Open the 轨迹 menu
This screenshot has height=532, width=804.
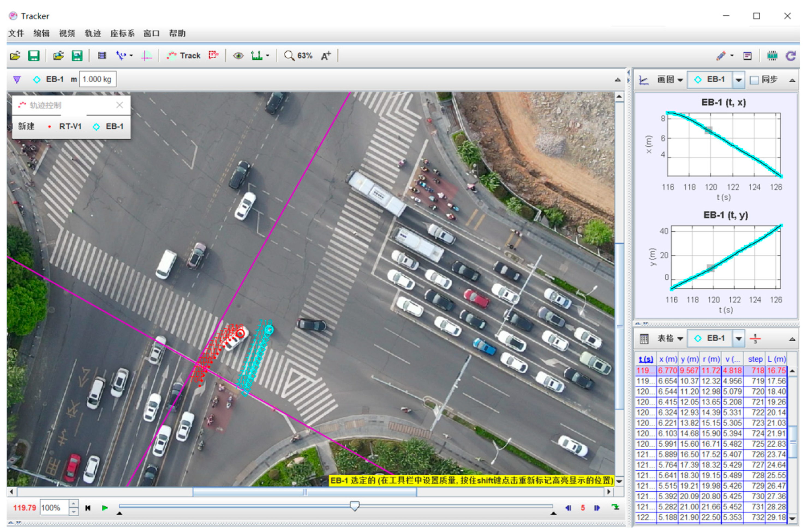[93, 33]
